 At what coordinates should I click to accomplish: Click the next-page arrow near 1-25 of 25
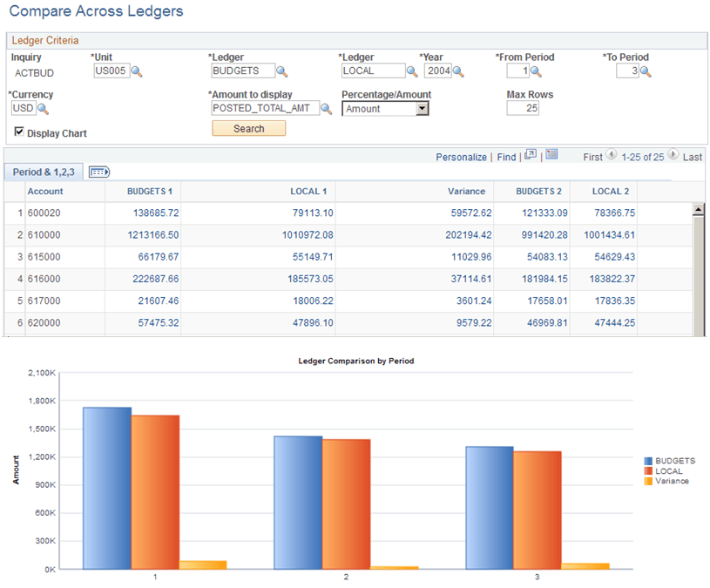pyautogui.click(x=672, y=156)
